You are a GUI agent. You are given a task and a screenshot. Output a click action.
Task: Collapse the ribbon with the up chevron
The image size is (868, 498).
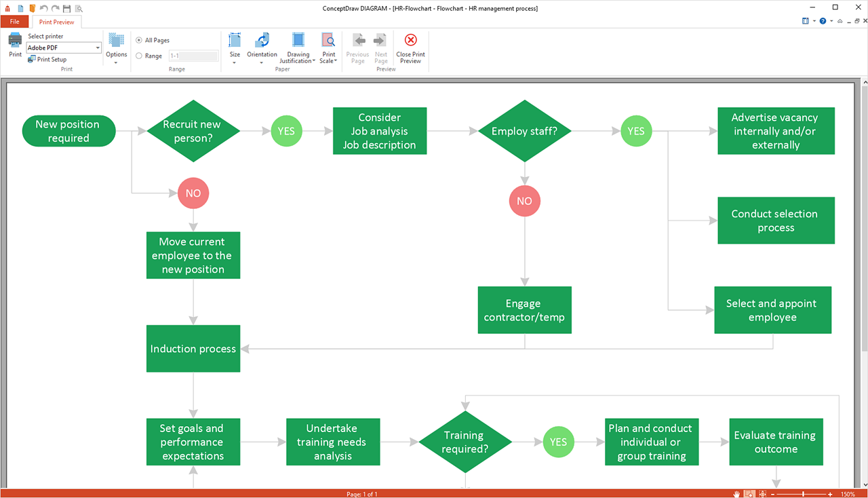click(840, 21)
